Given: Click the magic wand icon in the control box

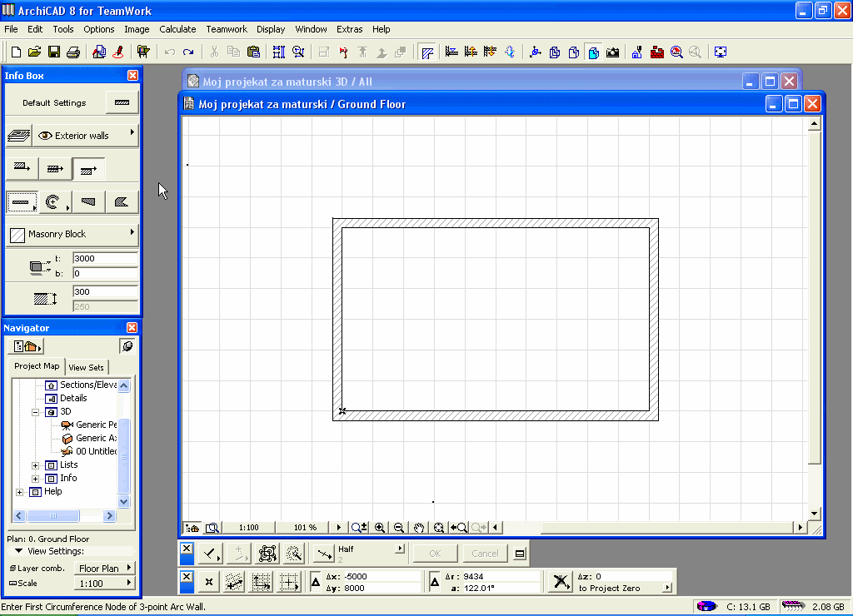Looking at the screenshot, I should pyautogui.click(x=293, y=554).
